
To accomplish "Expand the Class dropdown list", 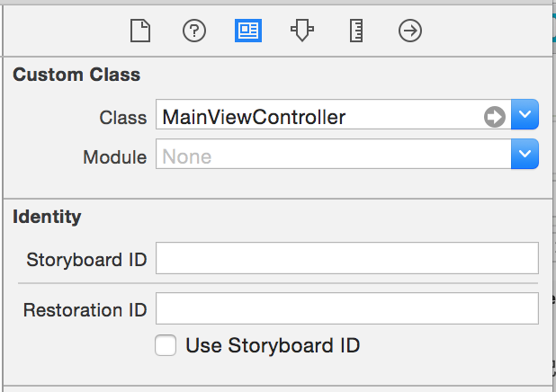I will (x=525, y=114).
